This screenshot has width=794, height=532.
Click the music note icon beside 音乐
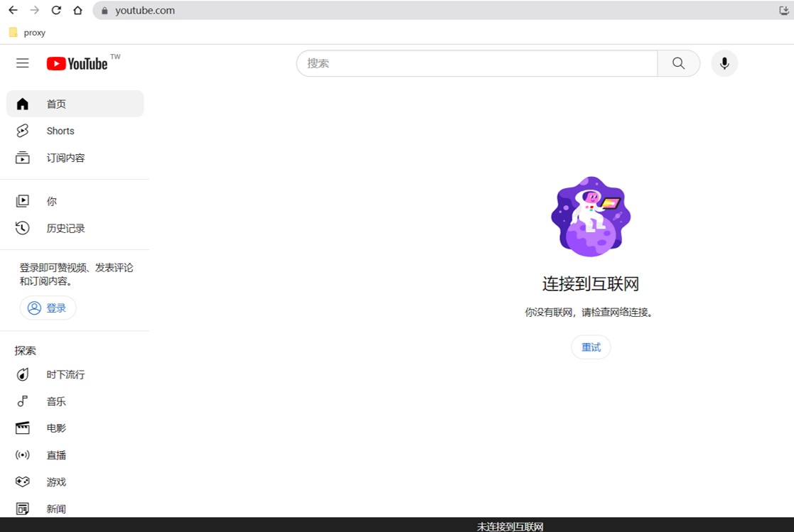tap(22, 401)
